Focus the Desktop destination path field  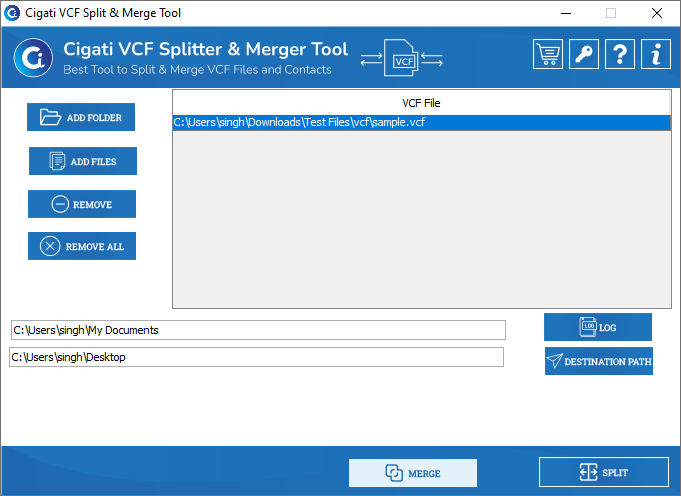click(257, 357)
